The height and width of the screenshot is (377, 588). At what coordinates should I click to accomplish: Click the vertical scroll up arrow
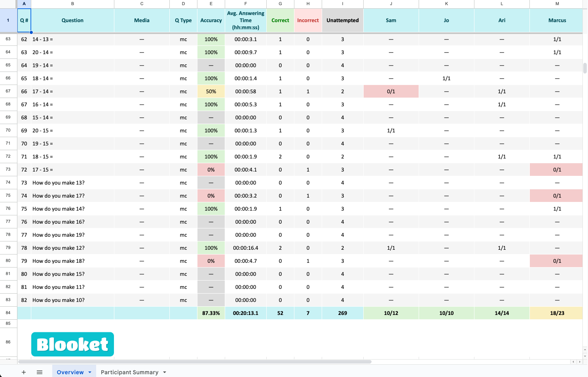tap(585, 350)
